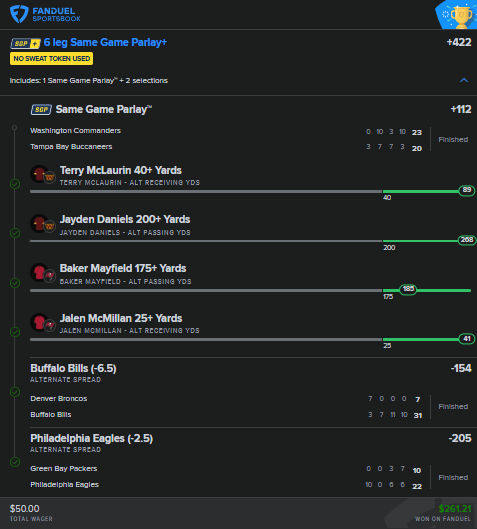
Task: Select Denver Broncos score row
Action: [x=226, y=399]
